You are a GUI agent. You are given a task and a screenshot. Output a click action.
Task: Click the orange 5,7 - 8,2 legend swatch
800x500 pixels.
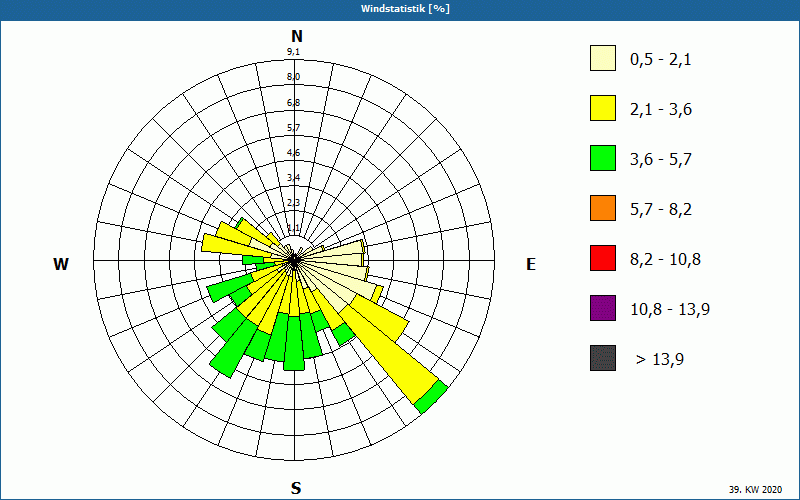click(603, 208)
